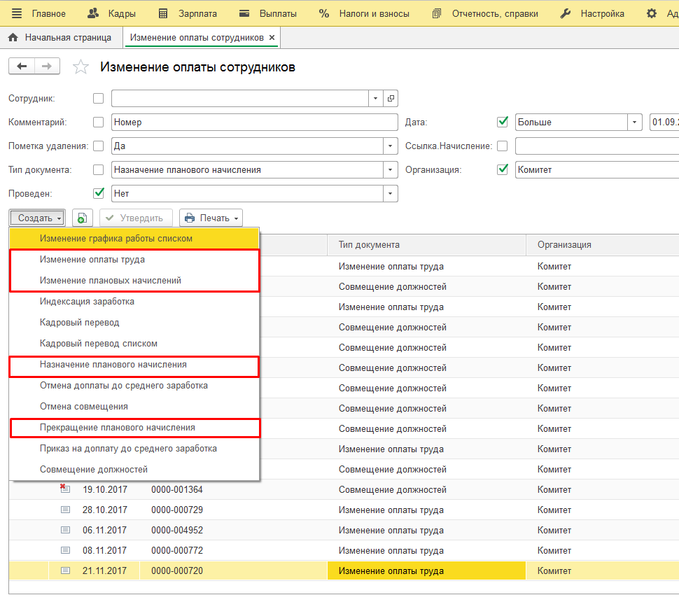The image size is (679, 616).
Task: Uncheck the Проведен filter checkbox
Action: [98, 193]
